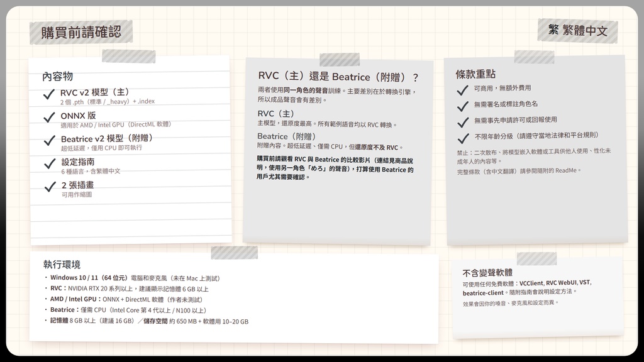Click the 繁體中文 language label
The width and height of the screenshot is (644, 362).
point(578,30)
